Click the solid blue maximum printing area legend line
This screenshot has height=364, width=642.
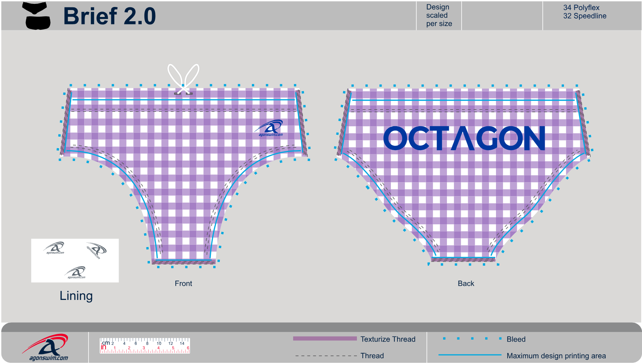[470, 355]
